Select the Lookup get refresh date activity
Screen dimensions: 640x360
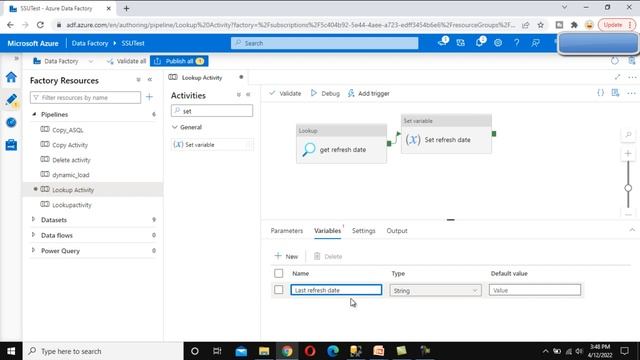pyautogui.click(x=341, y=144)
